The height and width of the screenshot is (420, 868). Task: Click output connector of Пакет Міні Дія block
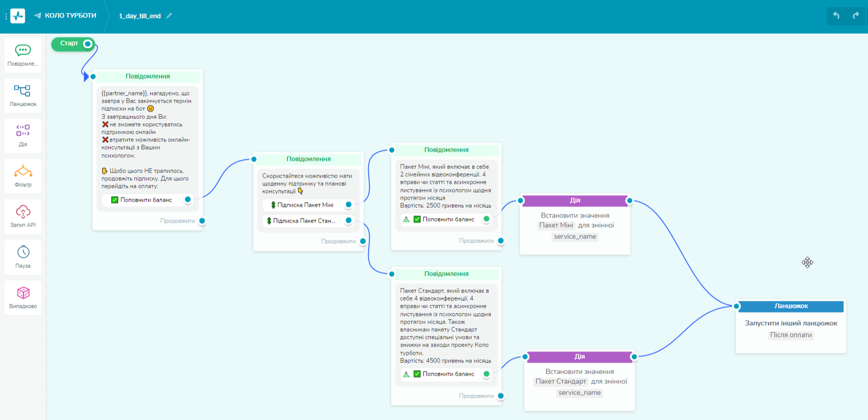click(x=630, y=201)
